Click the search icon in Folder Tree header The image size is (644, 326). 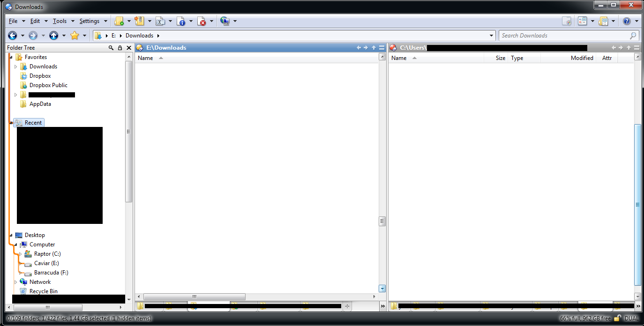[111, 48]
